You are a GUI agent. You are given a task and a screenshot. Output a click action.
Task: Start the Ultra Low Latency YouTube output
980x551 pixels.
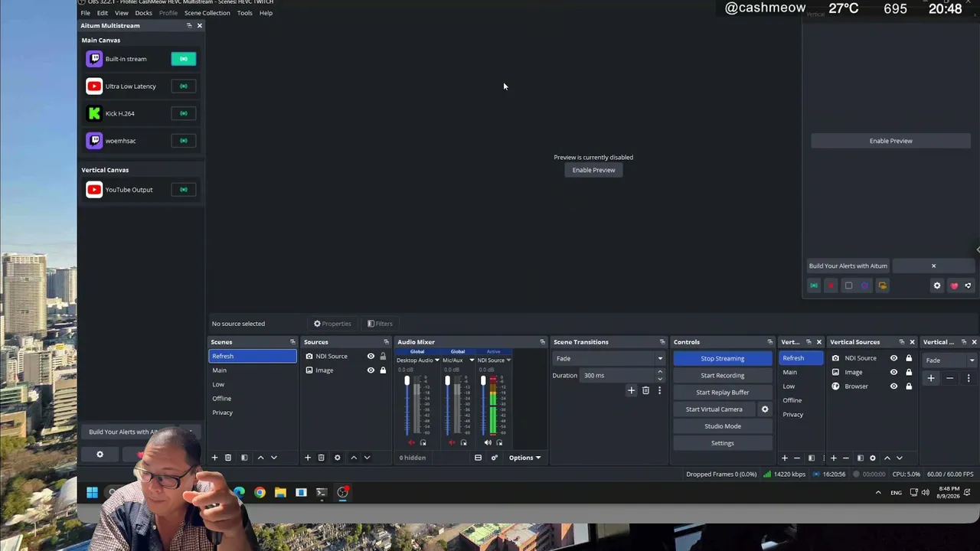pos(184,86)
